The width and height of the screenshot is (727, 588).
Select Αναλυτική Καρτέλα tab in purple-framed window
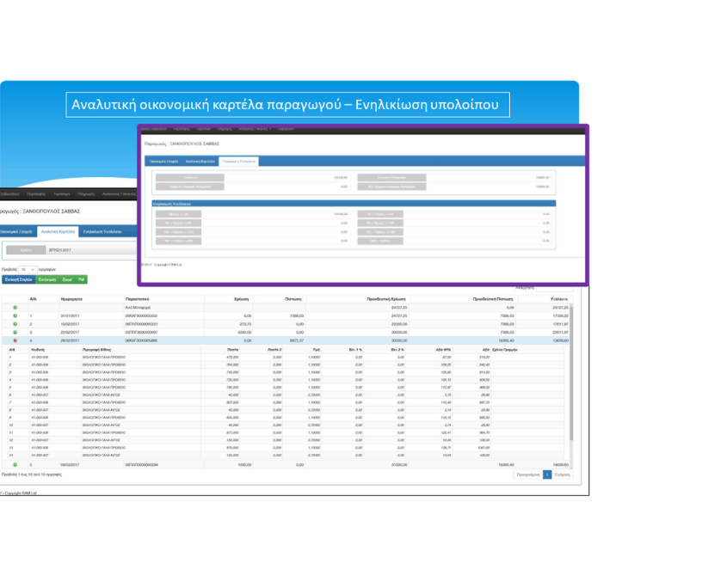click(x=200, y=162)
